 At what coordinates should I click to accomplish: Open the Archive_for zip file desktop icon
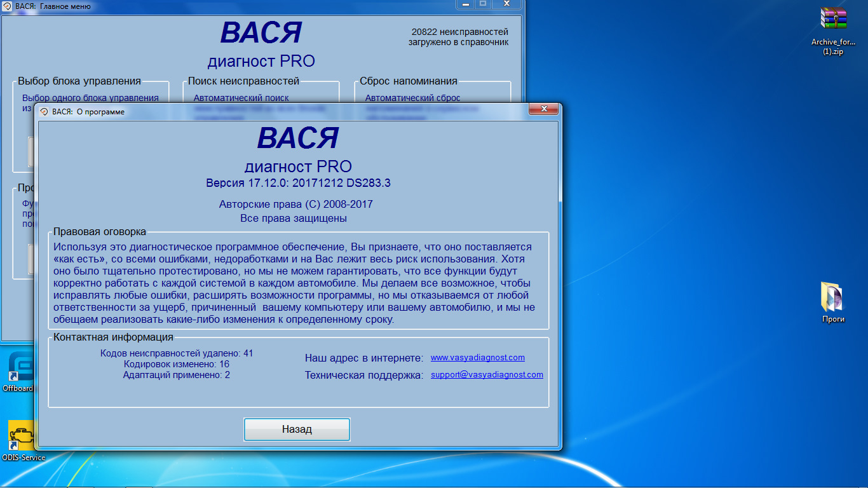click(833, 32)
